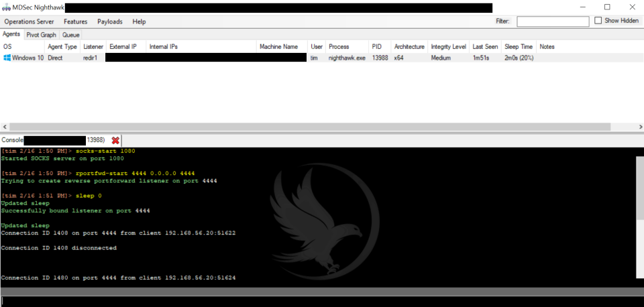Click the redir1 listener cell

coord(90,58)
